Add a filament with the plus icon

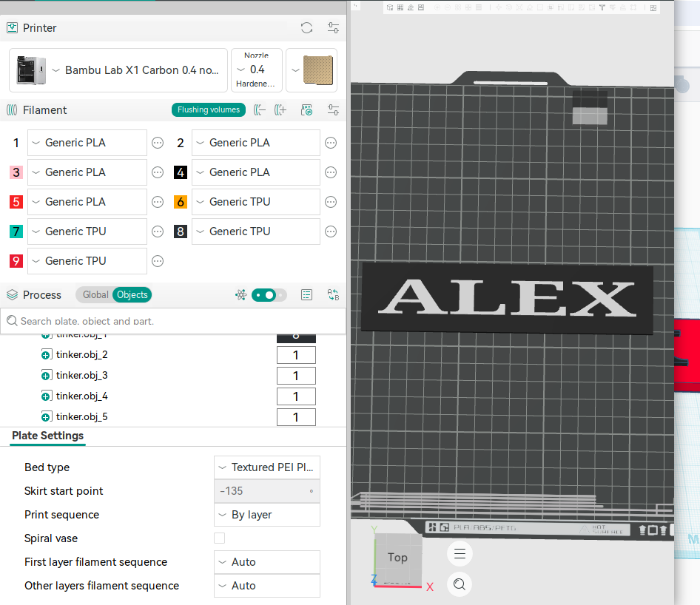coord(280,109)
